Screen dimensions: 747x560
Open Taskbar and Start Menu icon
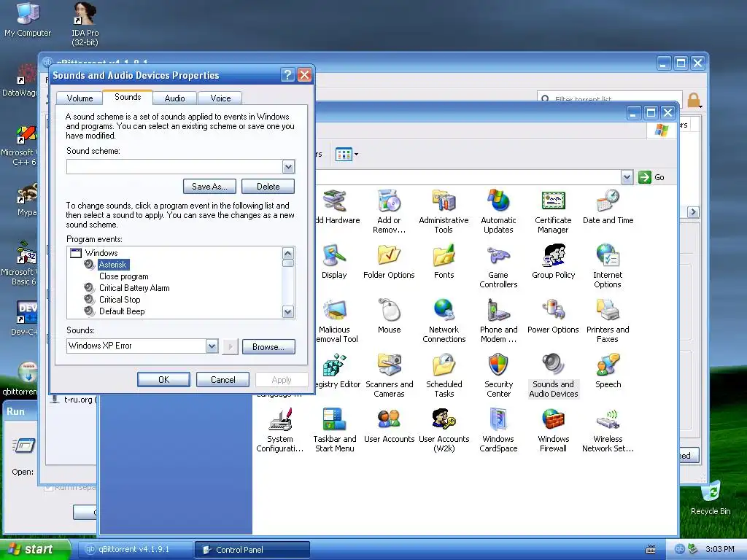[334, 430]
